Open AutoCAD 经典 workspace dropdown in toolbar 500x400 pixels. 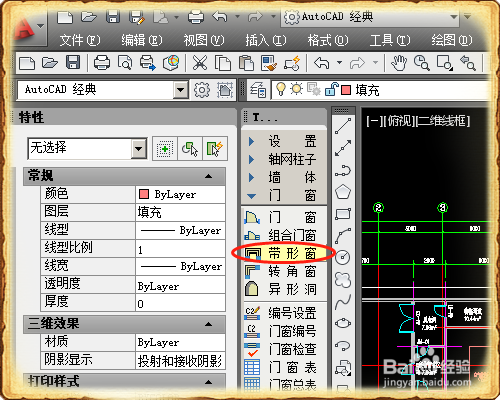(180, 90)
